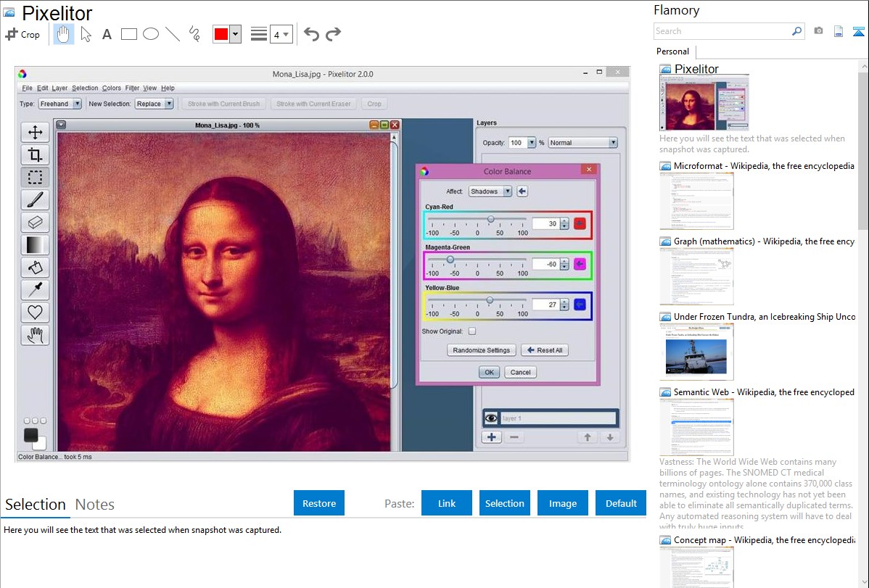Choose the arrow pointer tool

coord(86,34)
